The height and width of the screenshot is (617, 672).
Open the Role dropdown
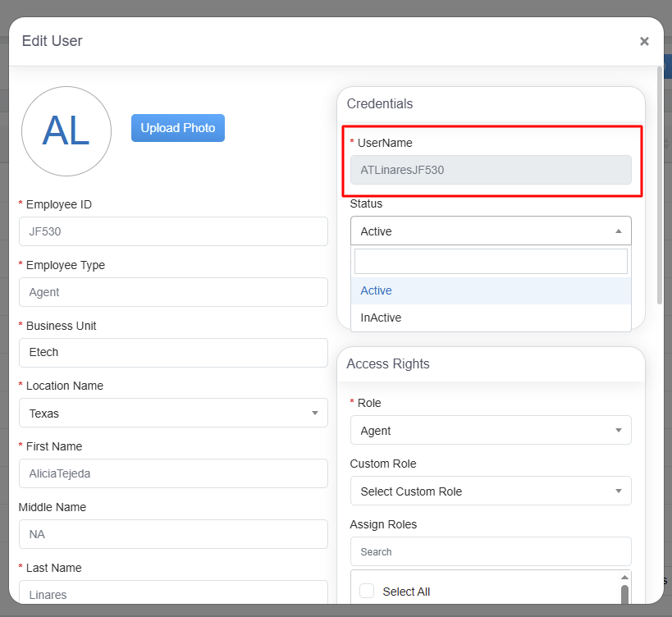(491, 431)
